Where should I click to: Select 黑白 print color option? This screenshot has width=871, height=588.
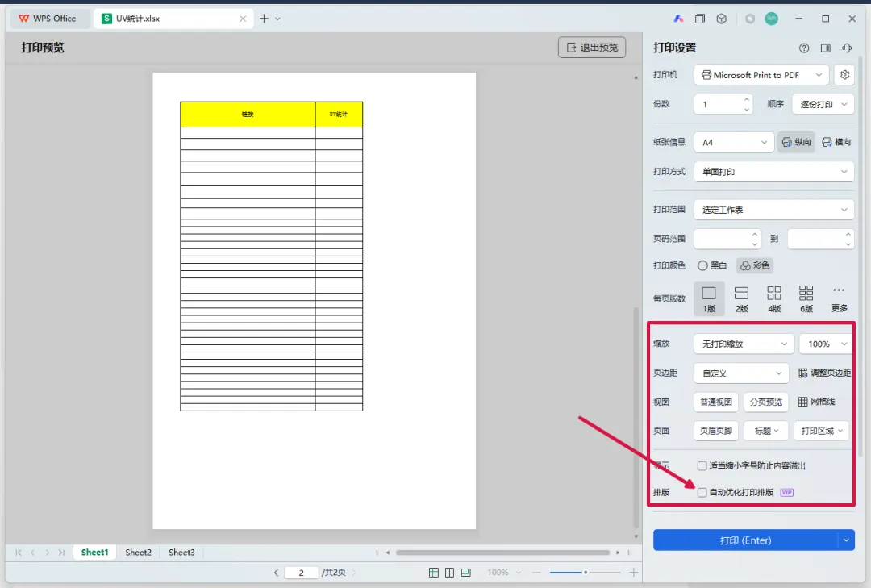click(x=712, y=265)
